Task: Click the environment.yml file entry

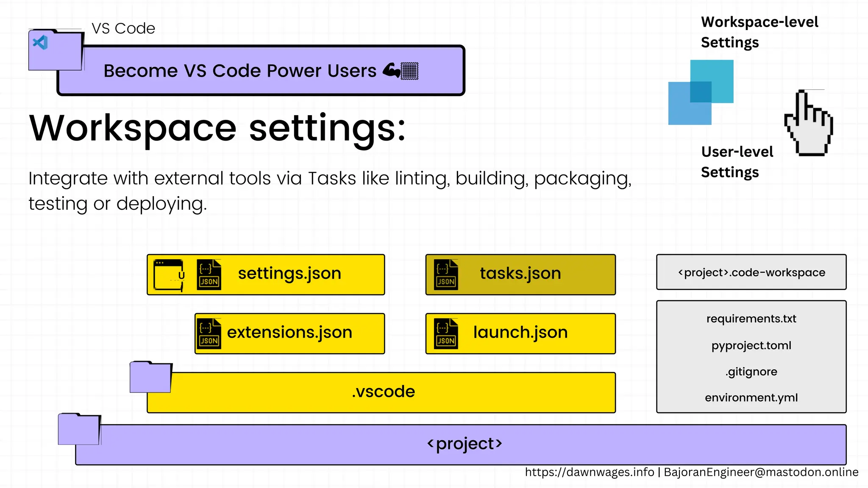Action: pyautogui.click(x=751, y=398)
